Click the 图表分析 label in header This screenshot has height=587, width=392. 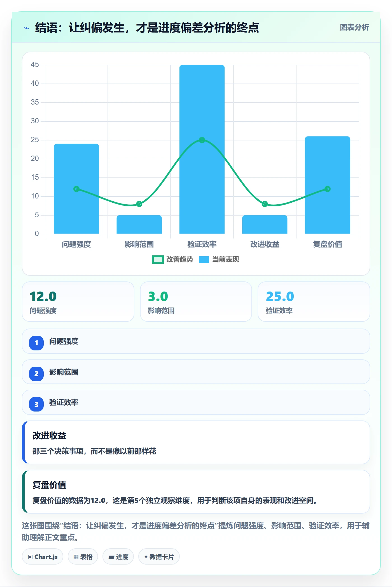click(x=354, y=27)
